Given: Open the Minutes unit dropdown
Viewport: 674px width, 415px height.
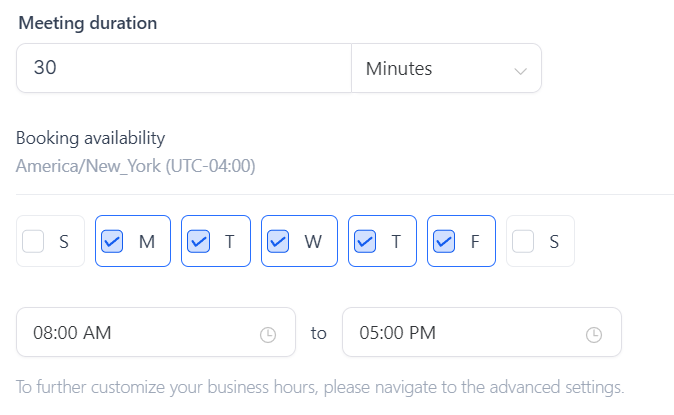Looking at the screenshot, I should click(x=445, y=69).
